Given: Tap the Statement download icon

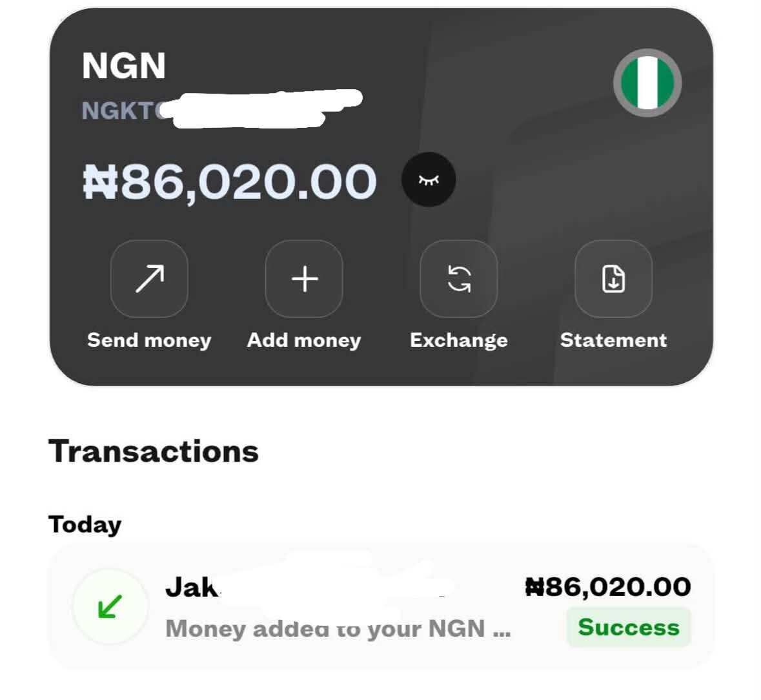Looking at the screenshot, I should (x=613, y=278).
